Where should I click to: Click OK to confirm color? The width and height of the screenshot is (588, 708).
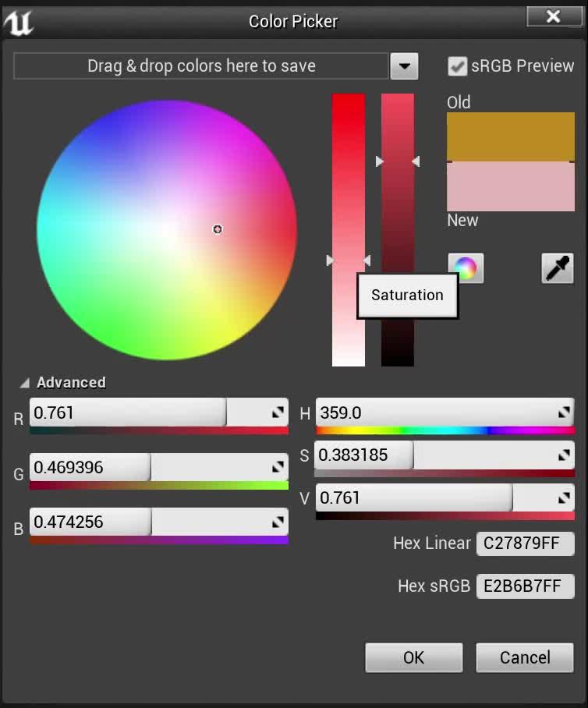(413, 657)
